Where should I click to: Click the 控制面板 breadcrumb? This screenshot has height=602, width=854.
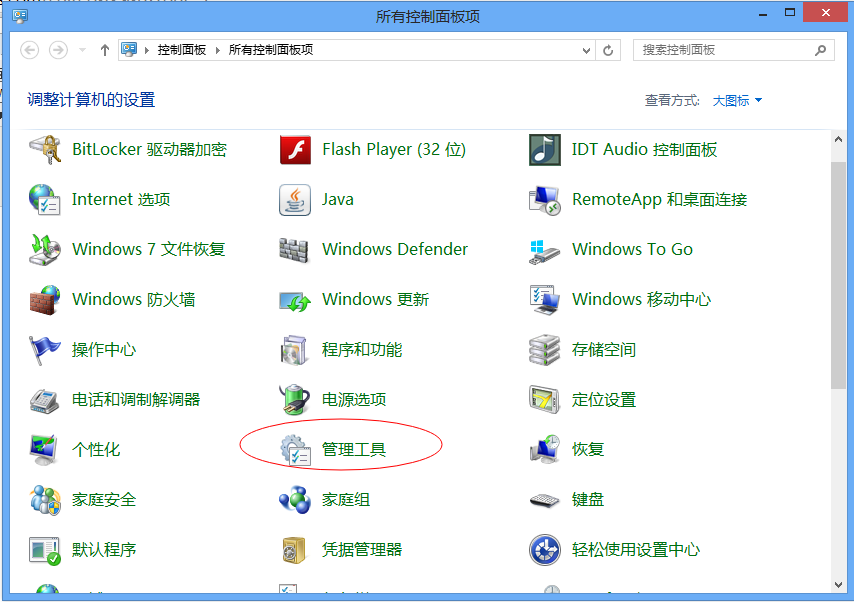182,50
